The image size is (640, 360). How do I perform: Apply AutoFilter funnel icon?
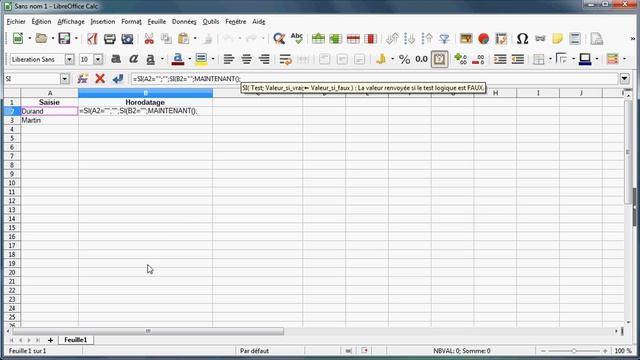[x=444, y=38]
